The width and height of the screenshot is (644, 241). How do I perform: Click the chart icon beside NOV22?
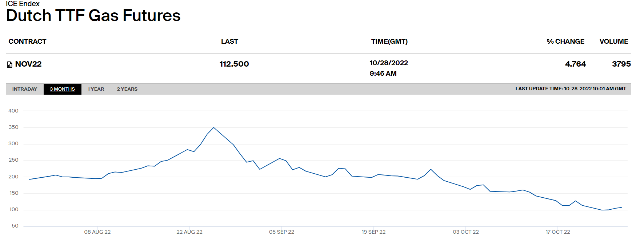[x=10, y=65]
